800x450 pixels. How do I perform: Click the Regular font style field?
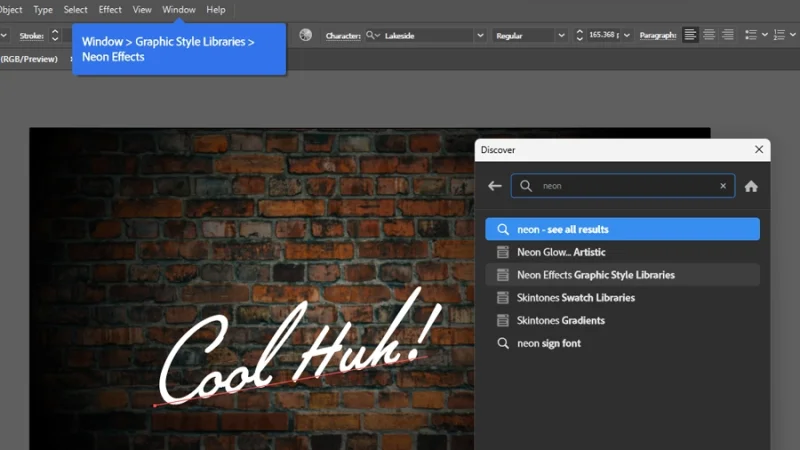[524, 36]
